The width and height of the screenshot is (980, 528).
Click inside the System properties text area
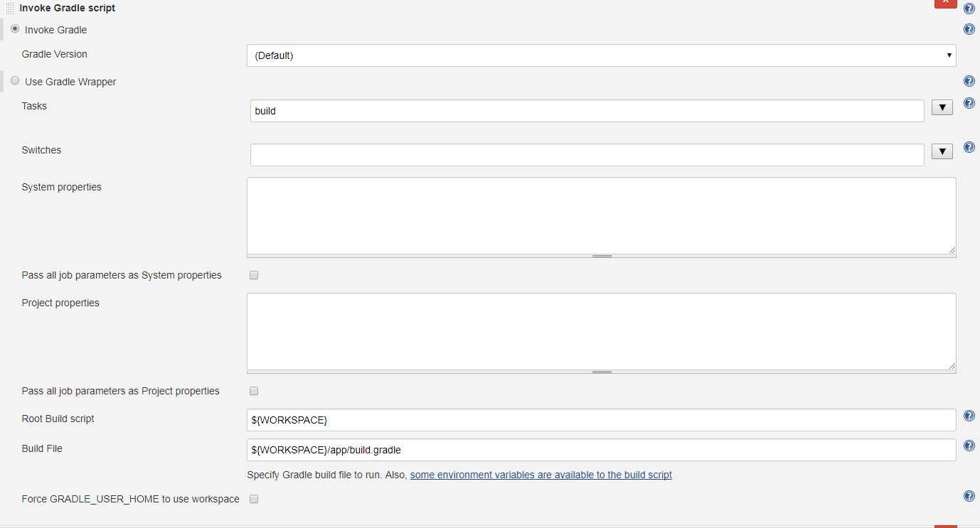click(601, 215)
